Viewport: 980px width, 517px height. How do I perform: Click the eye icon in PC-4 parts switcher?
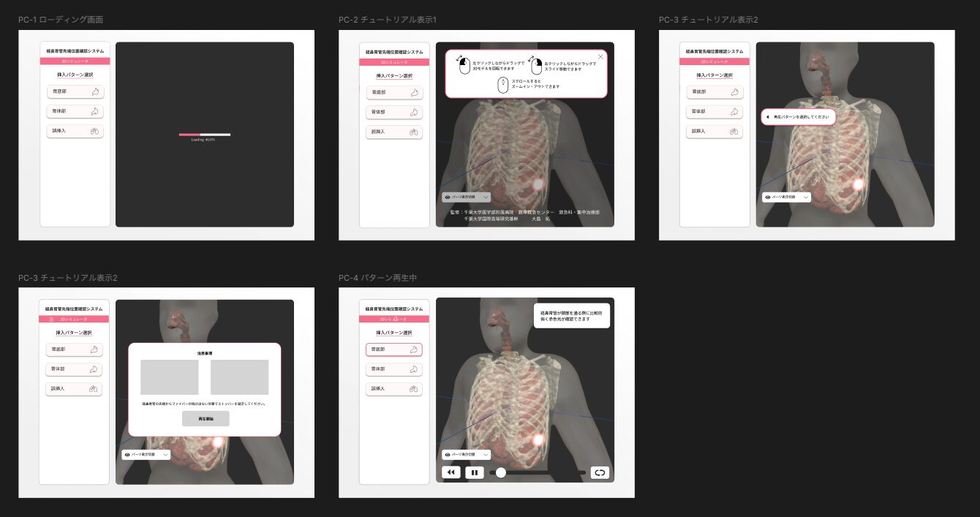448,454
